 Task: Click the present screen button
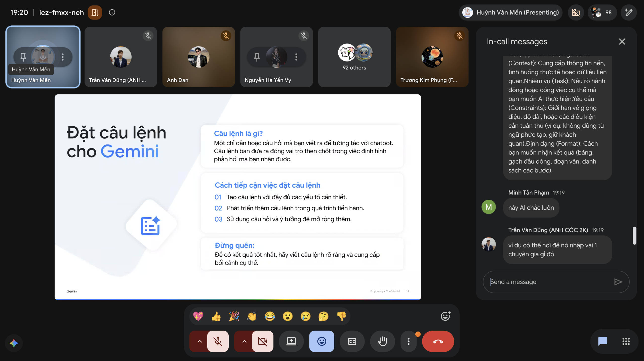(291, 341)
